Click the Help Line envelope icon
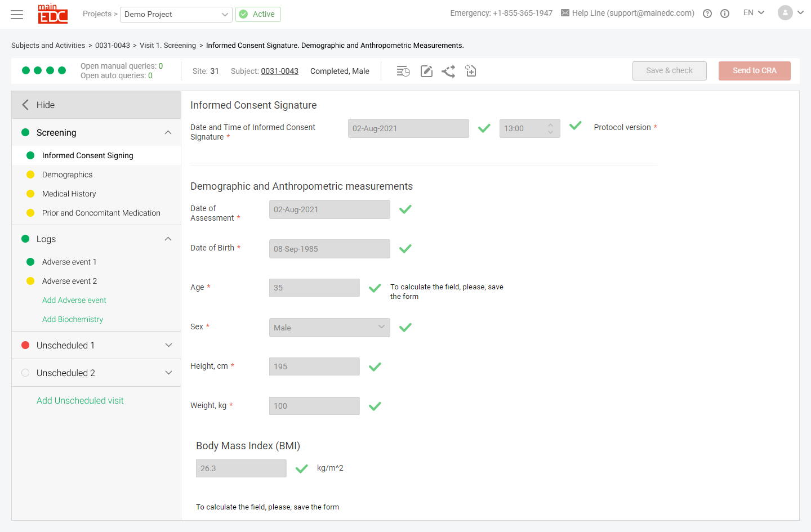 [564, 12]
